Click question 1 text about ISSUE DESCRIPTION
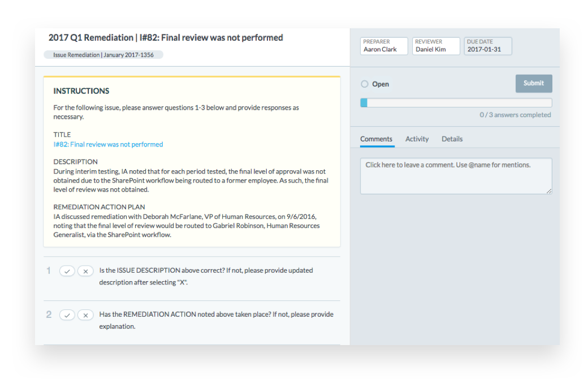This screenshot has width=588, height=379. point(206,276)
